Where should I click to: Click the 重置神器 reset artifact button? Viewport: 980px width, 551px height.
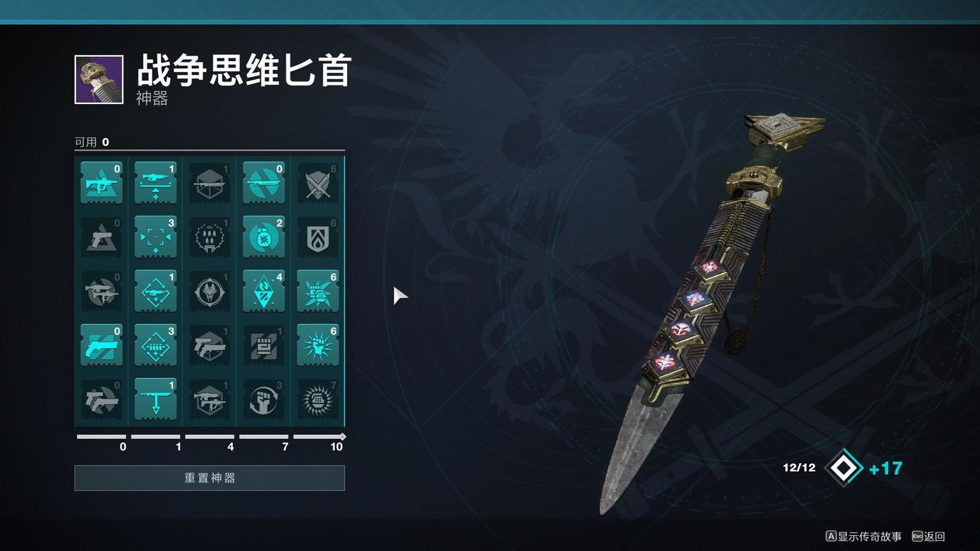tap(210, 478)
